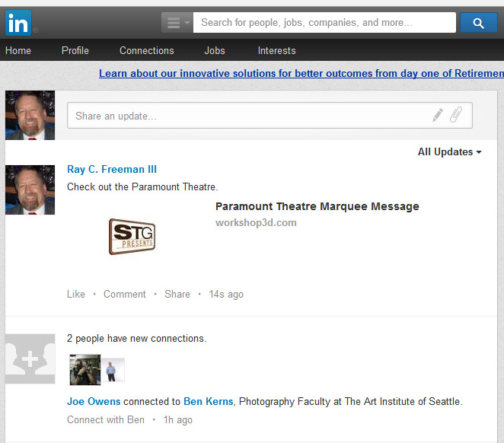Image resolution: width=504 pixels, height=443 pixels.
Task: Go to the Profile menu
Action: pyautogui.click(x=75, y=50)
